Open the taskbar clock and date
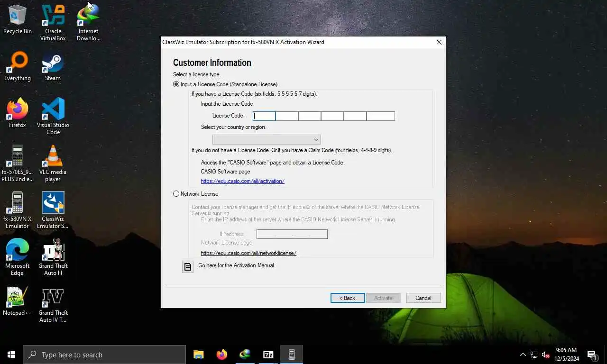This screenshot has width=607, height=364. tap(567, 355)
